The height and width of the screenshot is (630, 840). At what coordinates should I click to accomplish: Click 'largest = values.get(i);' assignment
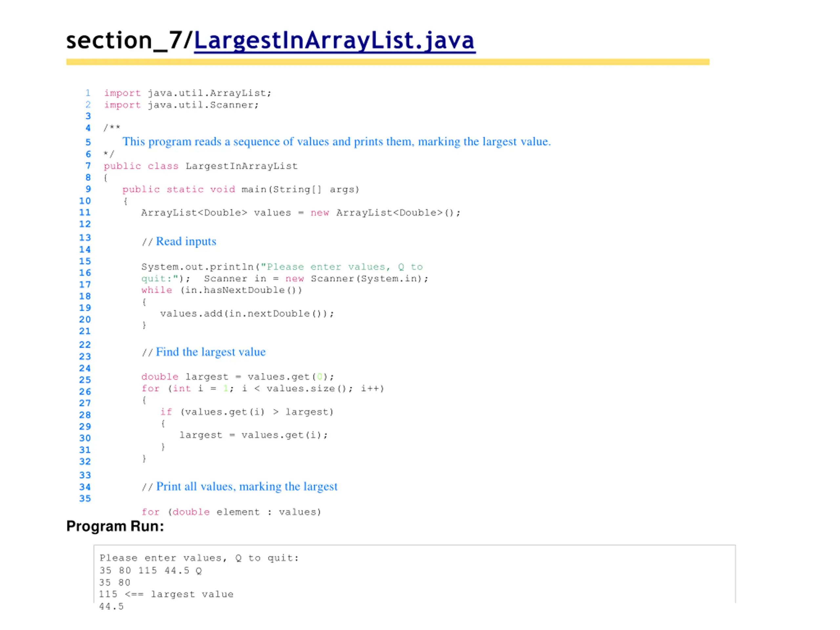[x=253, y=435]
